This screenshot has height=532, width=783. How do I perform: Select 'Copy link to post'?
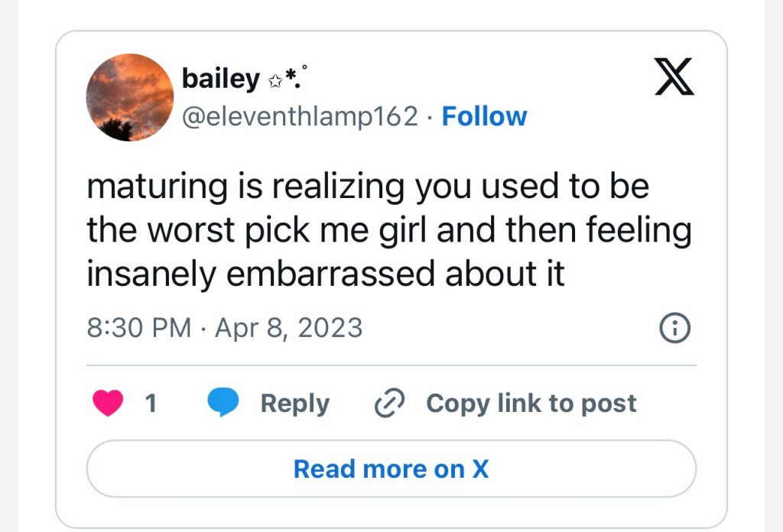tap(531, 403)
